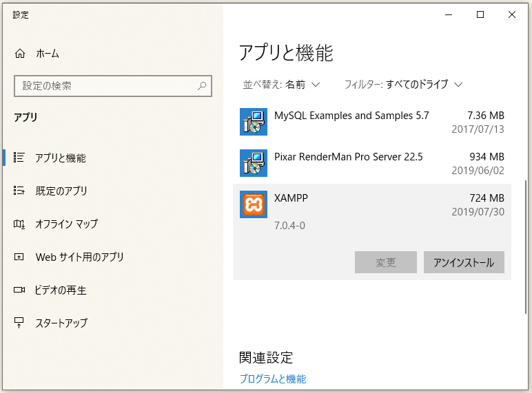Screen dimensions: 532x393
Task: Minimize the 設定 window
Action: pyautogui.click(x=449, y=14)
